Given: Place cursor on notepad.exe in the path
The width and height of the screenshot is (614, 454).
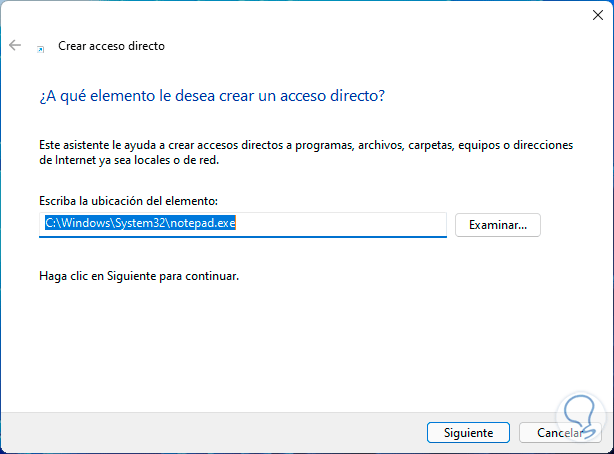Looking at the screenshot, I should (x=204, y=224).
